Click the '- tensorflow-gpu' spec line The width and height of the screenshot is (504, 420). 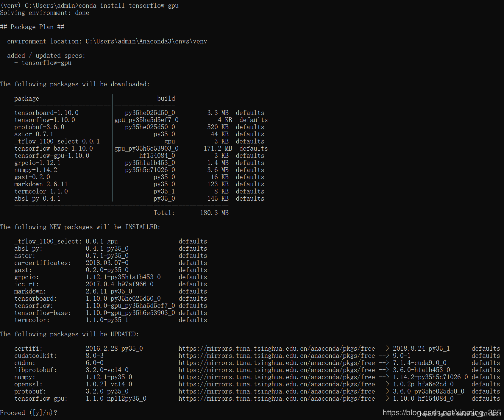coord(43,63)
